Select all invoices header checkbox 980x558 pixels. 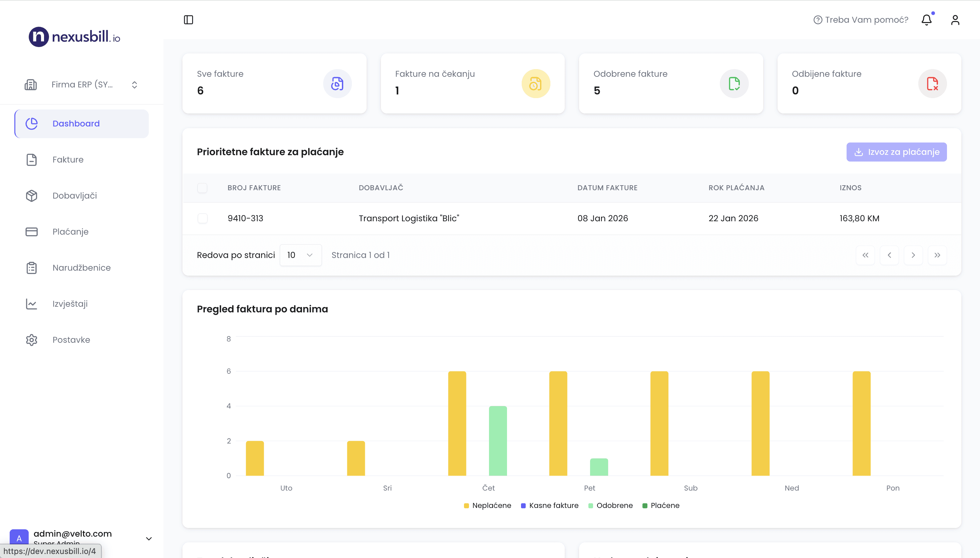[x=202, y=188]
